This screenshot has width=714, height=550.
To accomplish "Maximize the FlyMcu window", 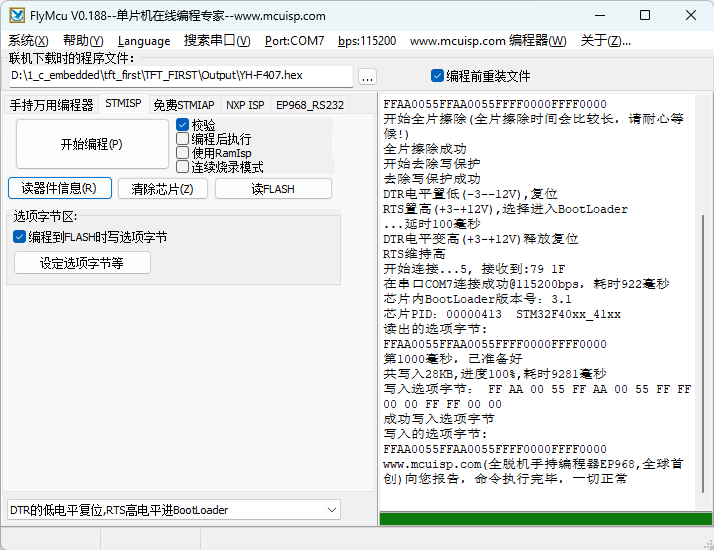I will tap(645, 15).
